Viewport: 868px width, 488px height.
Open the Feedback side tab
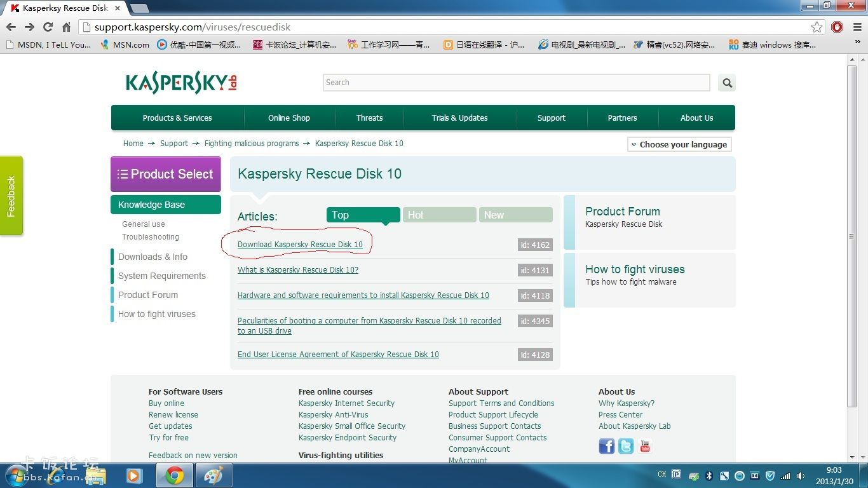point(11,196)
